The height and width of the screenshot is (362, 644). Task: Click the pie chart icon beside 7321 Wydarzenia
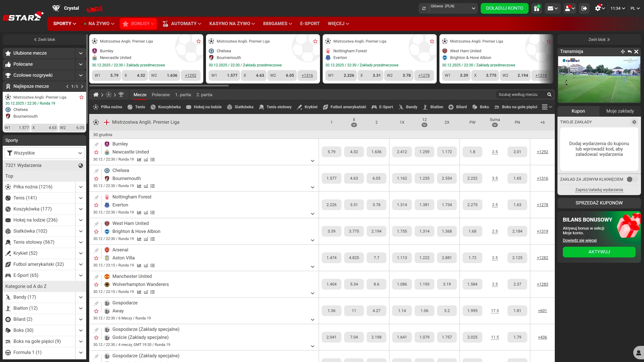(81, 166)
